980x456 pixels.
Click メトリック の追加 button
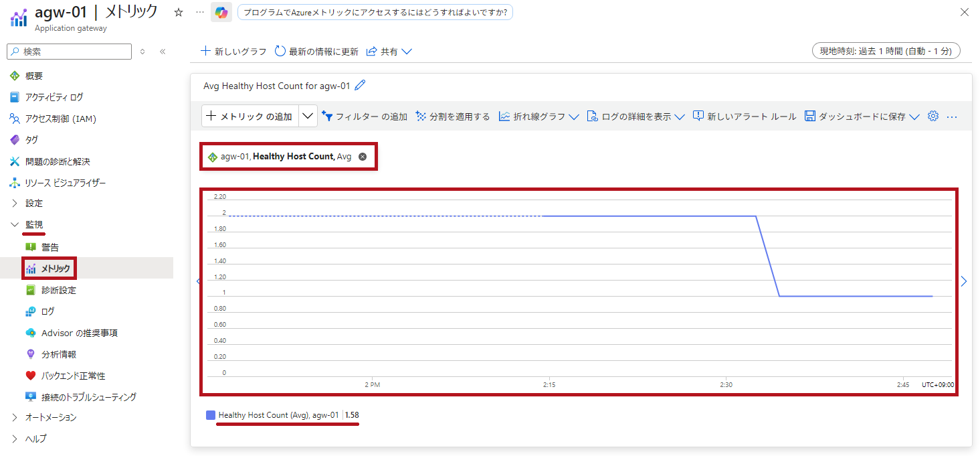(250, 117)
